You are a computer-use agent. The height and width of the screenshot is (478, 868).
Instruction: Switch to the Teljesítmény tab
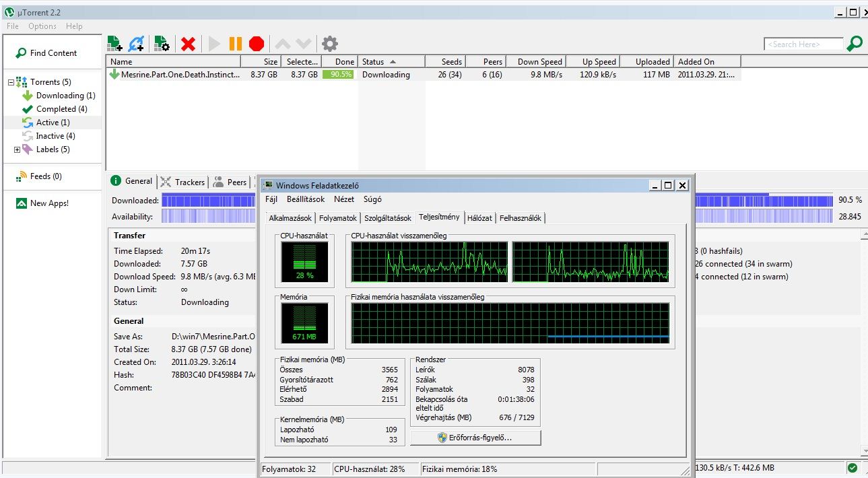(439, 217)
